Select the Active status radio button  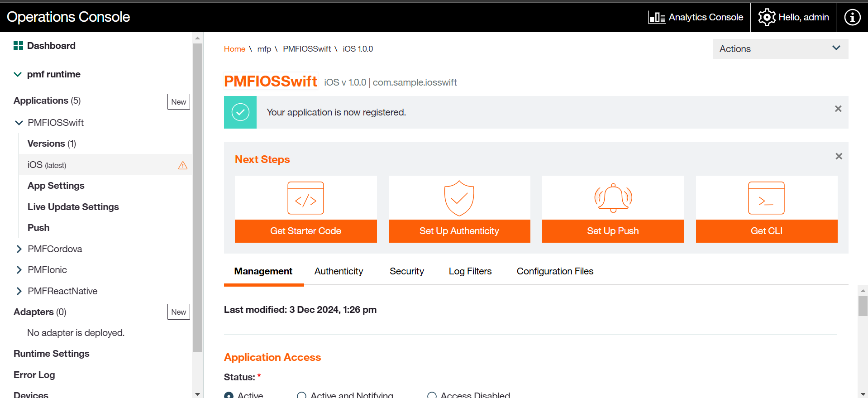click(229, 395)
